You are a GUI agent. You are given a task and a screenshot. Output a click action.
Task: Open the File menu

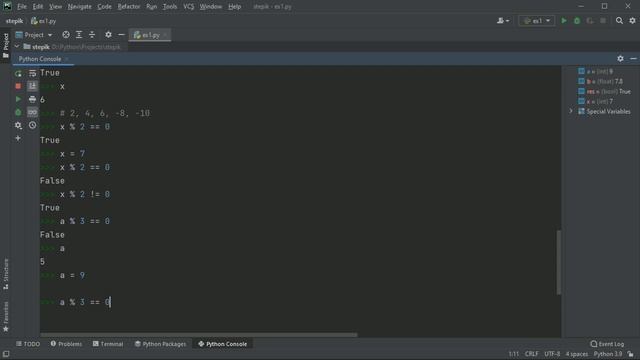tap(22, 7)
